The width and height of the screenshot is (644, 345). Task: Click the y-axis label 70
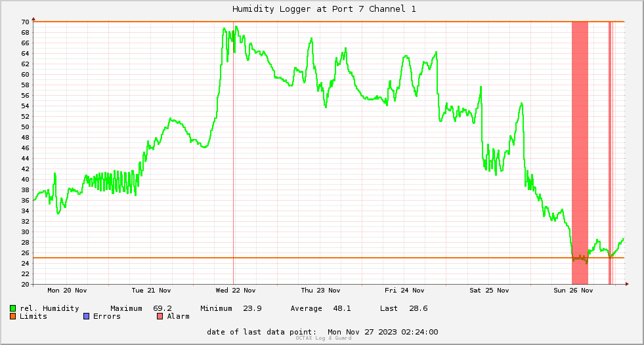26,22
